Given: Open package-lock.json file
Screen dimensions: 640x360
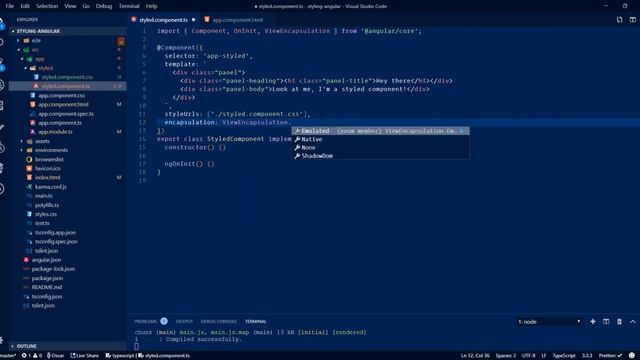Looking at the screenshot, I should point(53,269).
